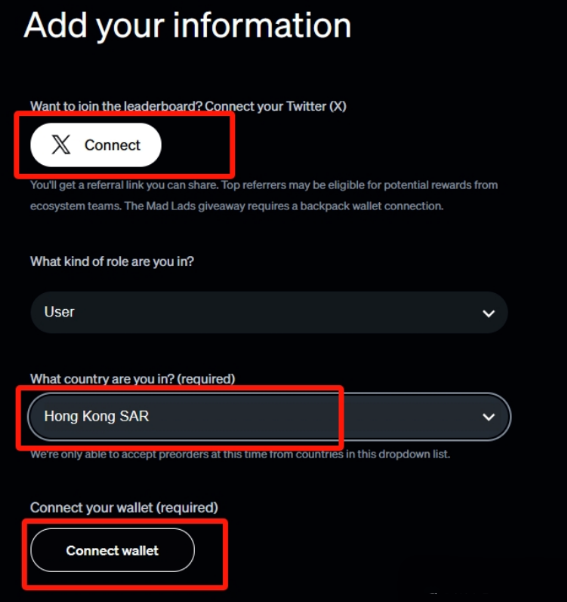Click the referral link helper text line

(264, 185)
